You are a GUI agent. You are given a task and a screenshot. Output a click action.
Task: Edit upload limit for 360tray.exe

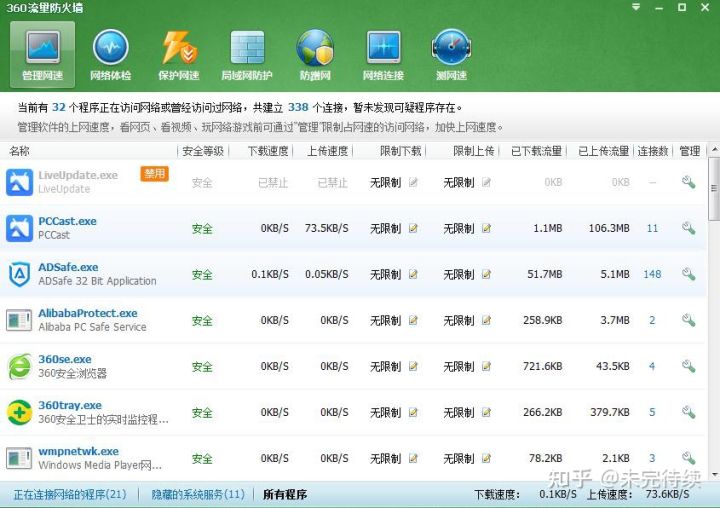click(x=486, y=412)
